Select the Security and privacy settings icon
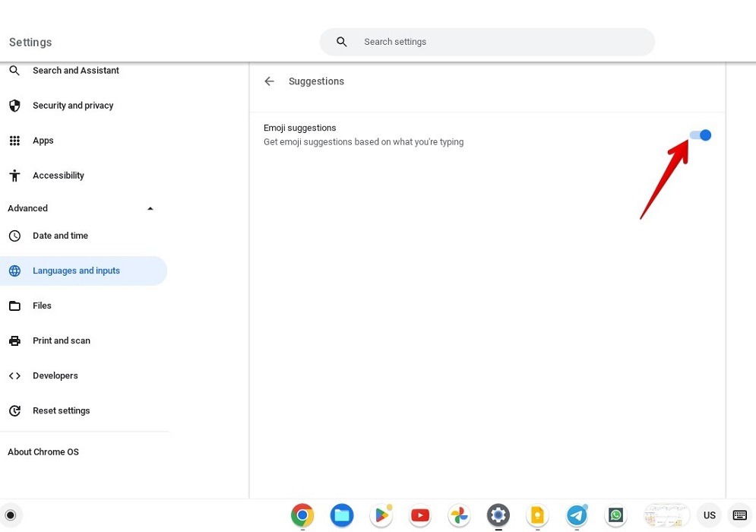This screenshot has width=756, height=532. click(14, 105)
